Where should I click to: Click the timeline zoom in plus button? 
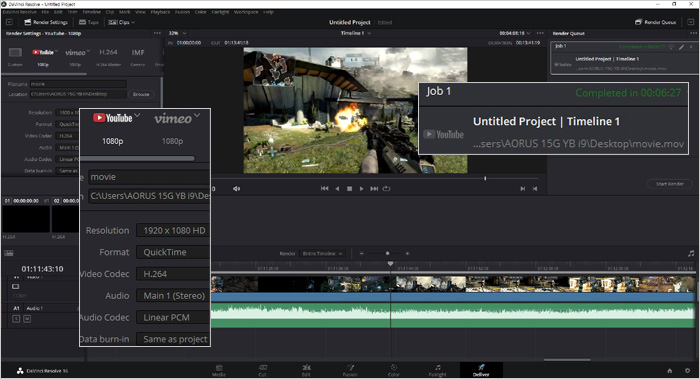(407, 254)
